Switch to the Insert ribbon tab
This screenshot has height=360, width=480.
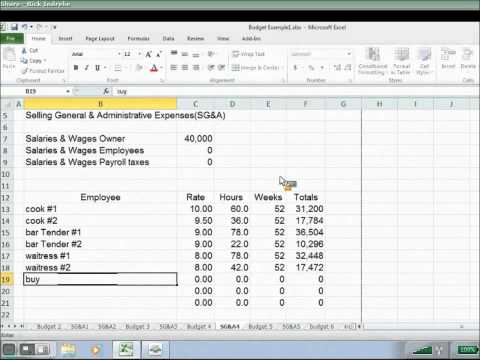pyautogui.click(x=65, y=39)
